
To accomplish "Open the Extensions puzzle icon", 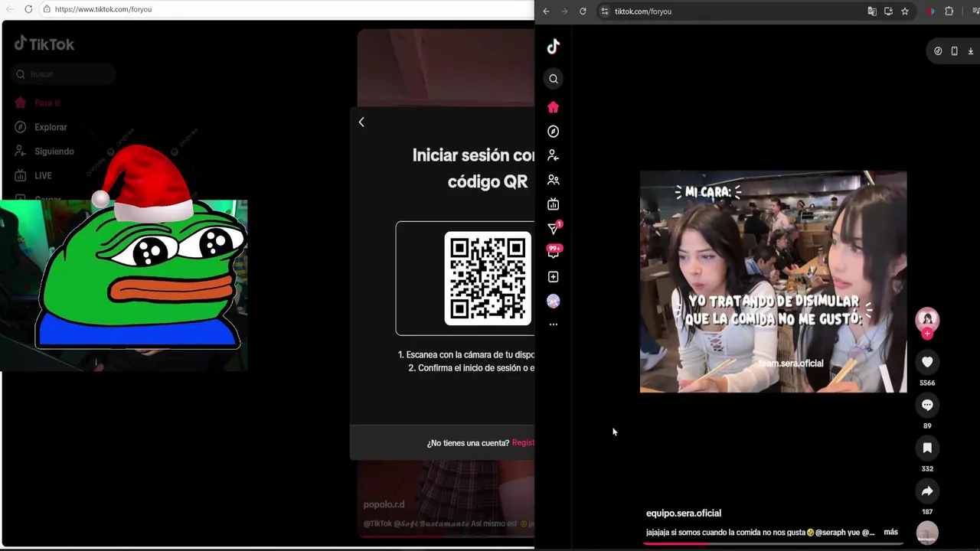I will coord(949,11).
